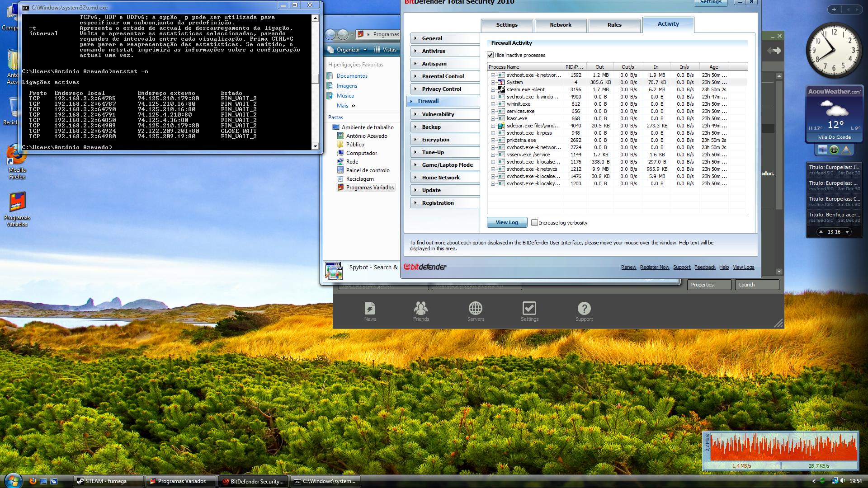
Task: Click the Renew link in BitDefender
Action: tap(628, 267)
